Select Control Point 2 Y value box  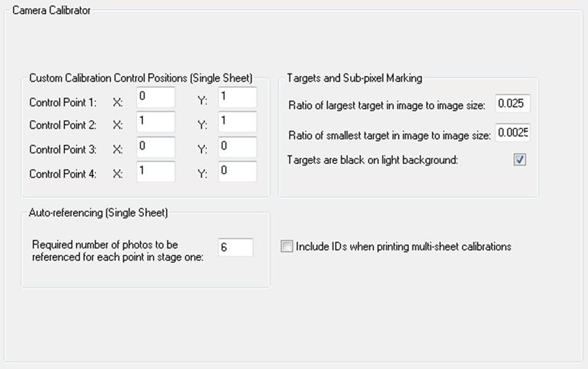click(237, 122)
